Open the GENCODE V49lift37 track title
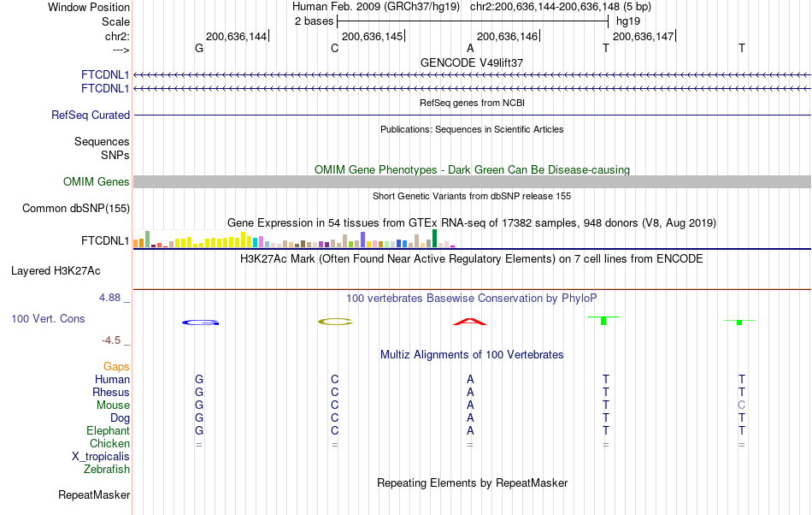Viewport: 812px width, 515px height. (x=472, y=62)
